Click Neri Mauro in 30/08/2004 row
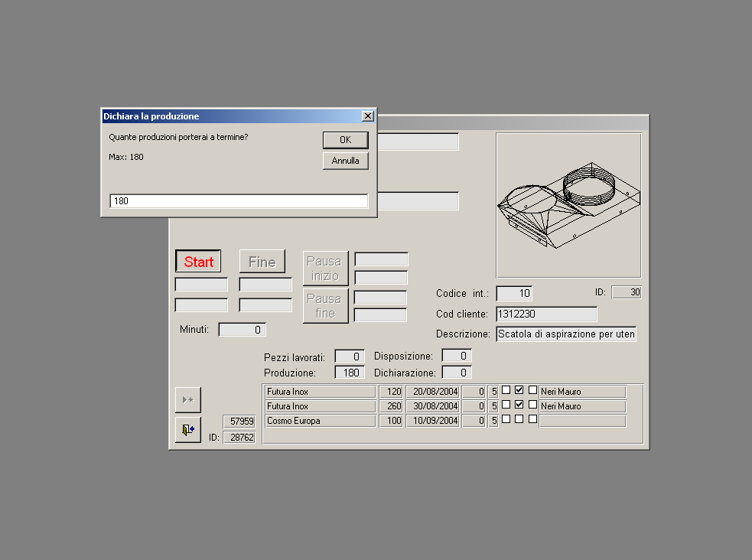Image resolution: width=752 pixels, height=560 pixels. pyautogui.click(x=583, y=406)
